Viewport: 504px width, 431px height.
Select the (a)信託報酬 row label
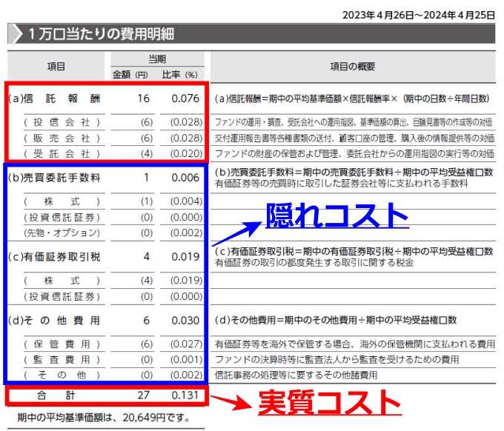(x=53, y=98)
